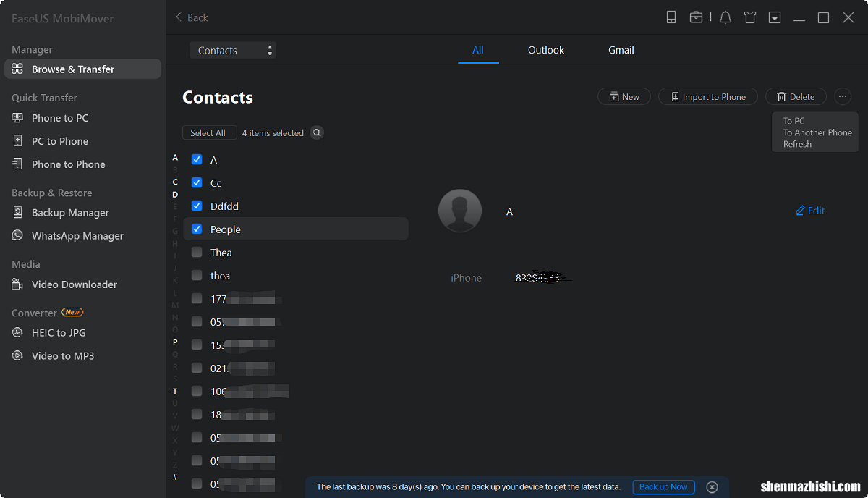868x498 pixels.
Task: Click the Backup Manager icon
Action: coord(17,213)
